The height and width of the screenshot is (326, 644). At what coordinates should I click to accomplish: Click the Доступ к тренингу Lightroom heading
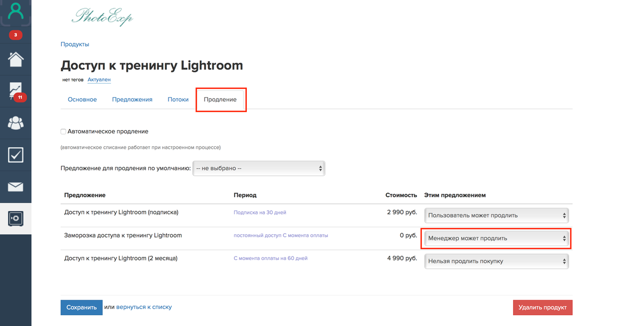152,65
